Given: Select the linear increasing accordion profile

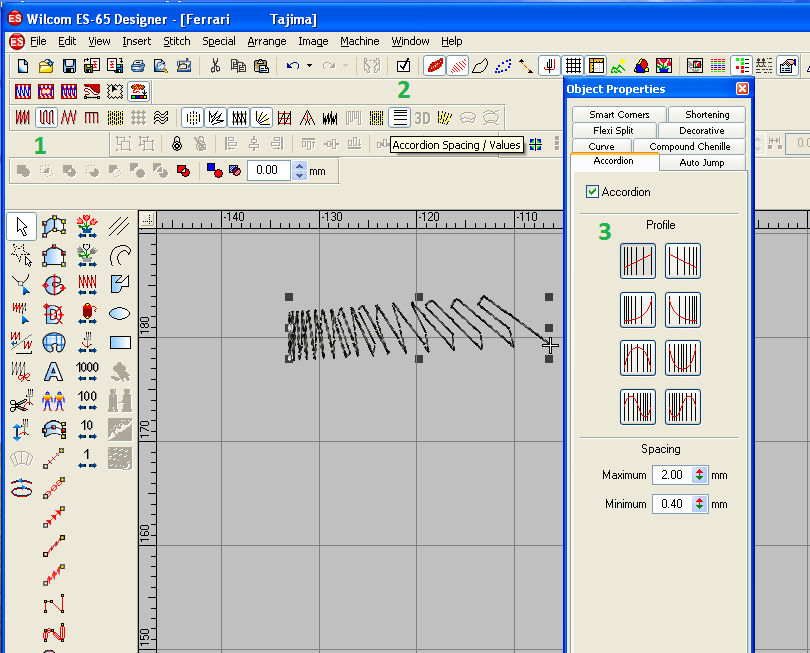Looking at the screenshot, I should (x=637, y=261).
